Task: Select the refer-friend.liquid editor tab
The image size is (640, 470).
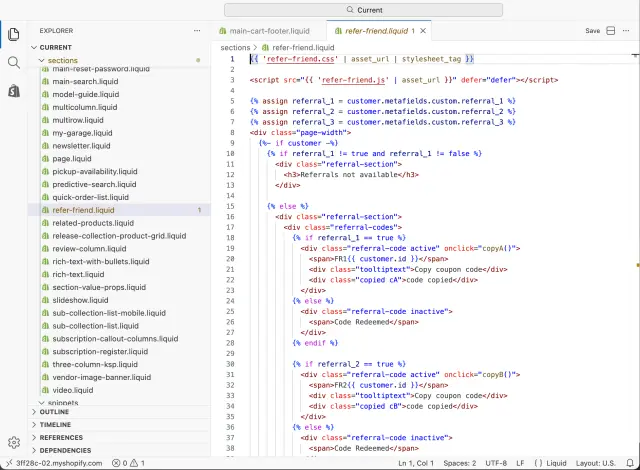Action: [x=379, y=31]
